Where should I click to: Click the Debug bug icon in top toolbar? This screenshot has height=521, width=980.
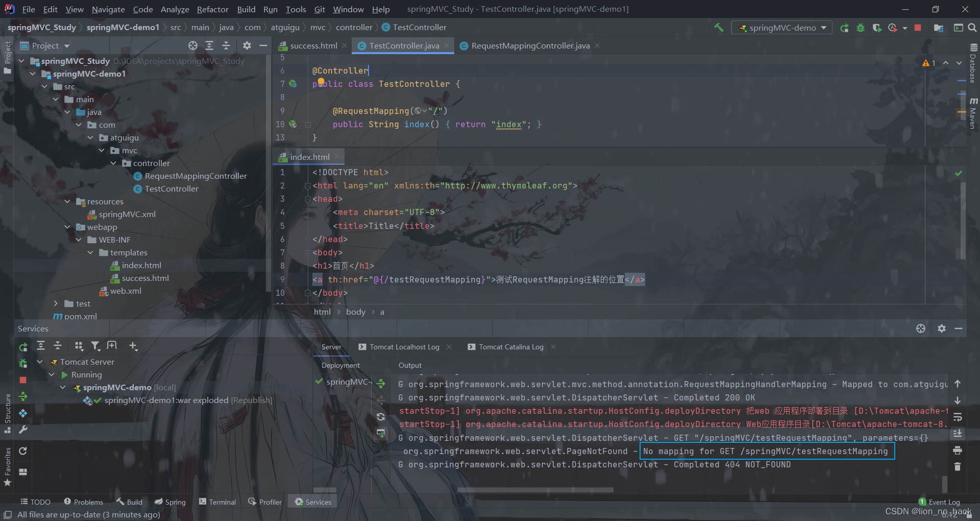coord(861,28)
